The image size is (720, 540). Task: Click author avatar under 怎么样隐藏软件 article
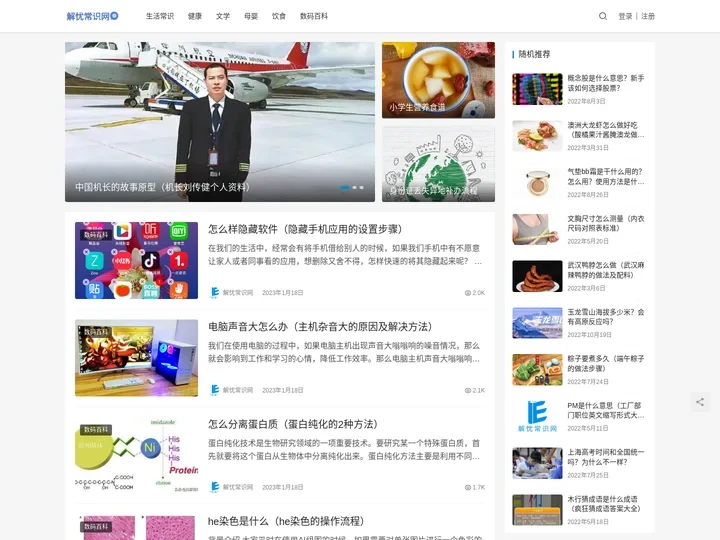tap(214, 292)
